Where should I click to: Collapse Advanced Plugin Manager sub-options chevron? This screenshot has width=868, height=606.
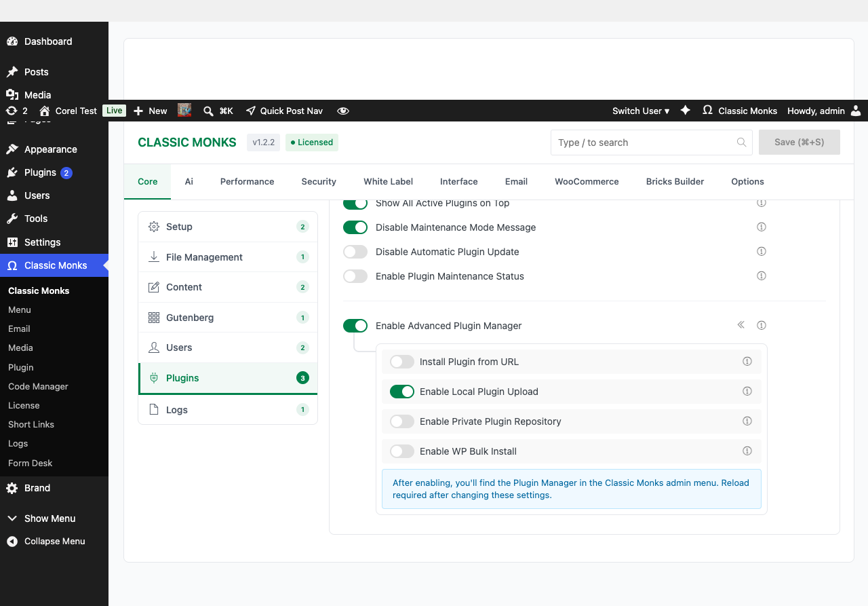741,325
